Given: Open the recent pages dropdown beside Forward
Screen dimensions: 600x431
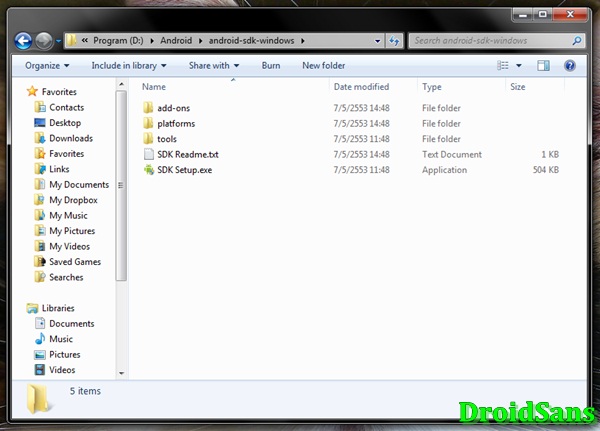Looking at the screenshot, I should (x=58, y=41).
